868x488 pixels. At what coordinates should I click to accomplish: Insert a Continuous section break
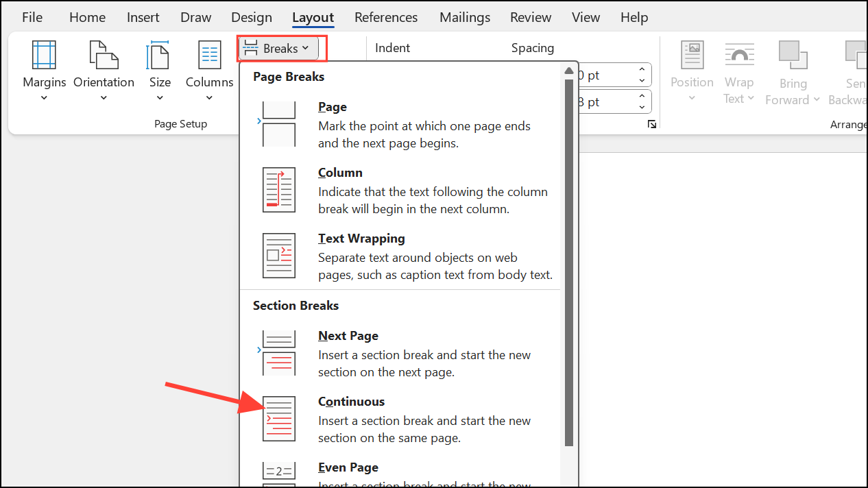click(351, 401)
